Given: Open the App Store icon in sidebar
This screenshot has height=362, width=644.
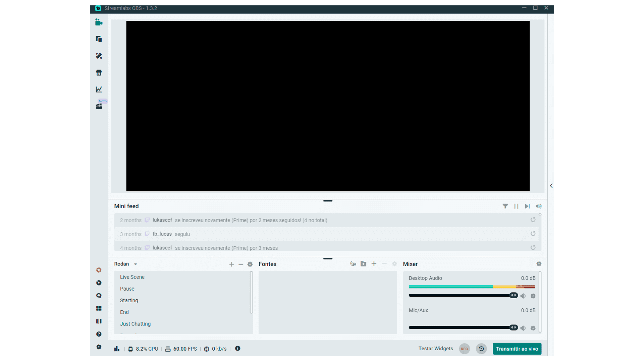Looking at the screenshot, I should [99, 72].
